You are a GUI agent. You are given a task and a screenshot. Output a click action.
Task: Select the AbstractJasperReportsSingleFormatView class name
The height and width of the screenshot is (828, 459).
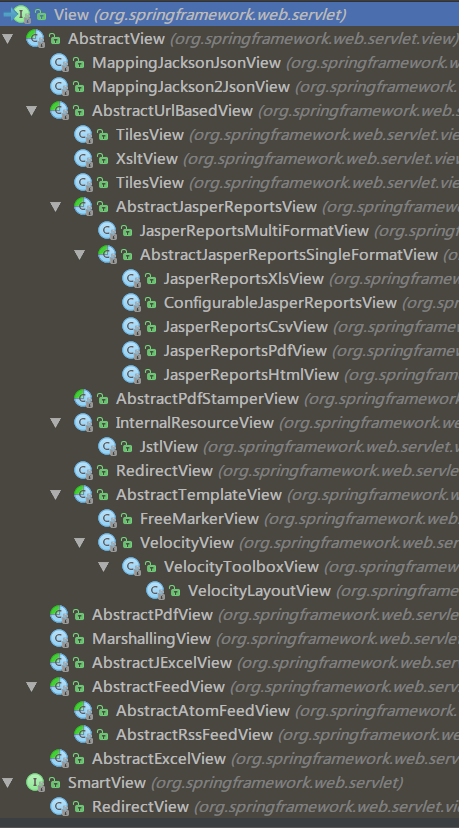(x=289, y=255)
